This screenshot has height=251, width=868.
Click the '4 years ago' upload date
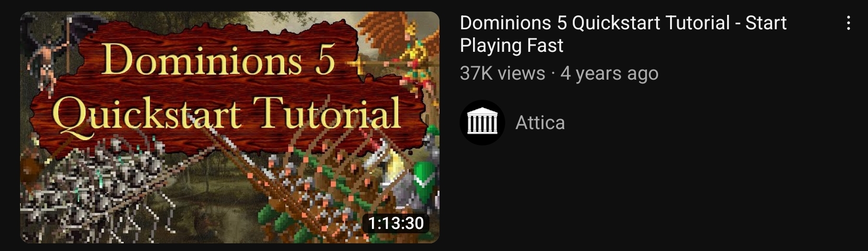tap(609, 73)
